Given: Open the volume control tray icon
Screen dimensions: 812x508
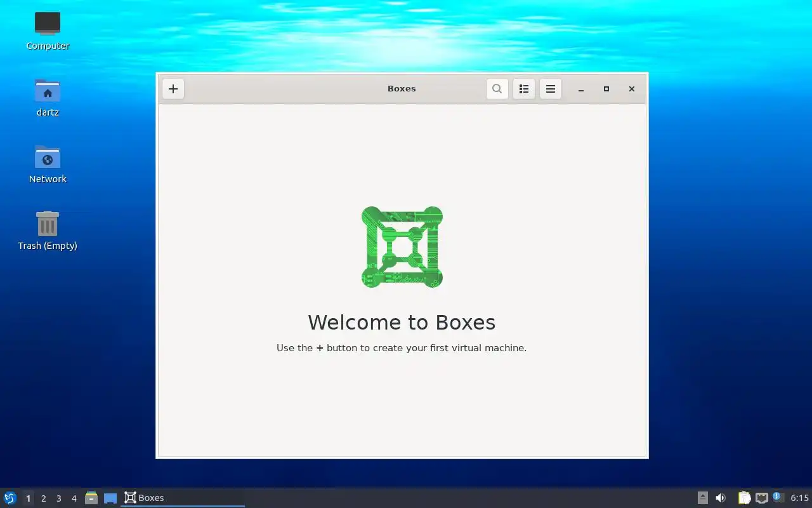Looking at the screenshot, I should tap(721, 498).
